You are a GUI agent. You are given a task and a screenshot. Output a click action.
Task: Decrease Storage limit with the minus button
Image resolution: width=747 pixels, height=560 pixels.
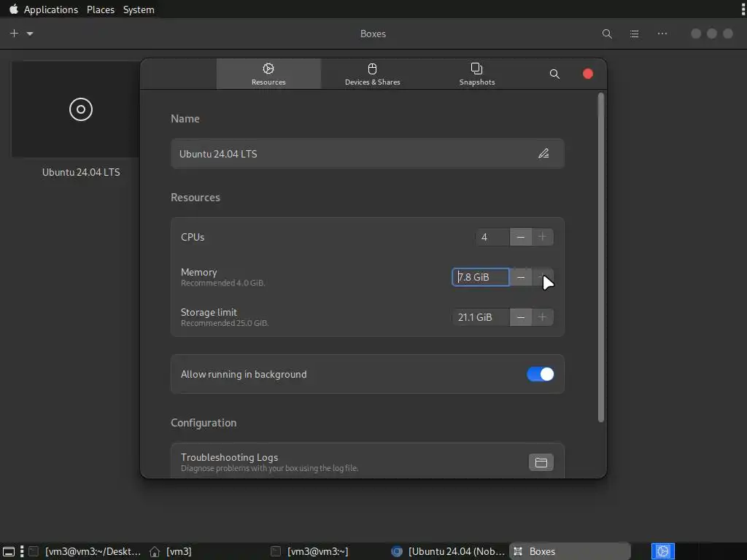pos(521,317)
